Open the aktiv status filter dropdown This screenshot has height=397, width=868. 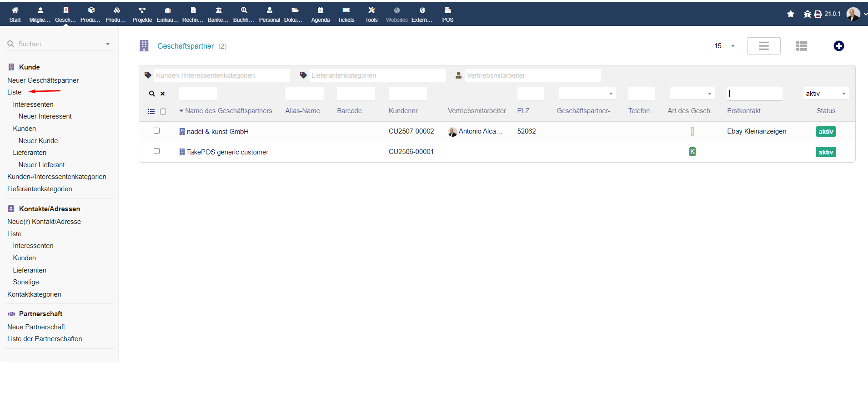825,94
